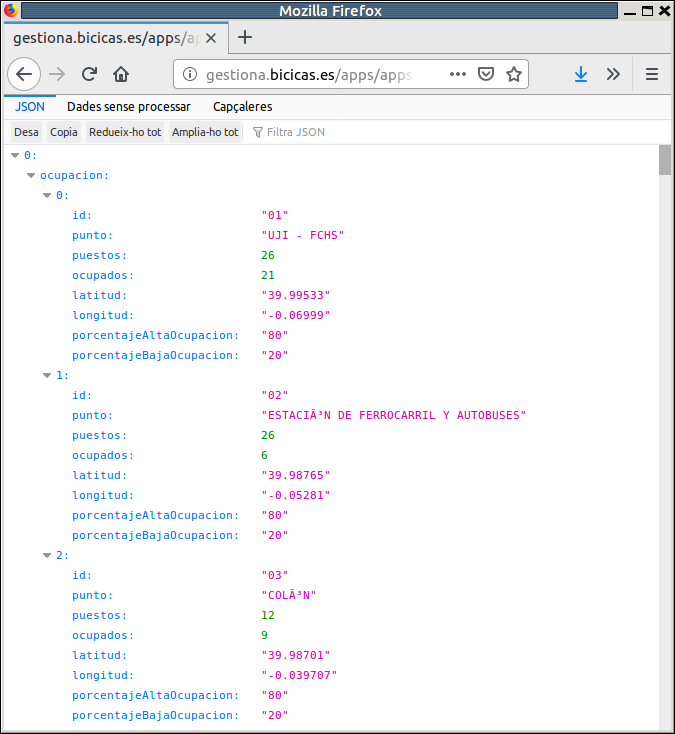
Task: View site information icon in address bar
Action: [191, 75]
